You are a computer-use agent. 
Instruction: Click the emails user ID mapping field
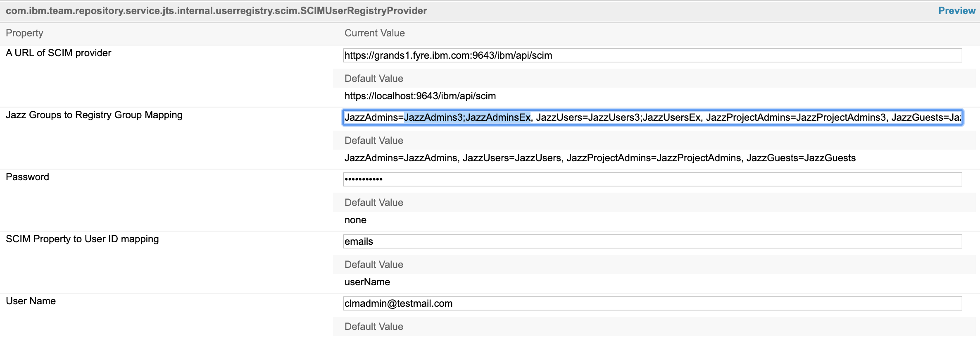652,241
